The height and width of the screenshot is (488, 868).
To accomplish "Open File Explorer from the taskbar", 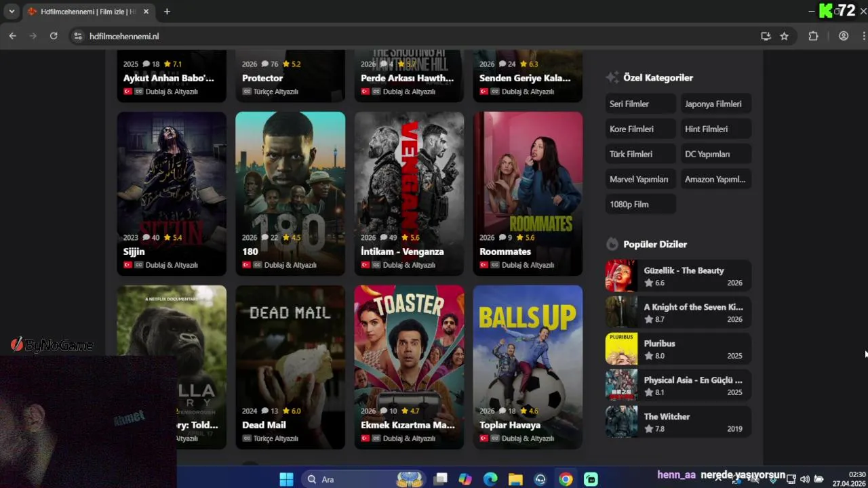I will click(515, 479).
